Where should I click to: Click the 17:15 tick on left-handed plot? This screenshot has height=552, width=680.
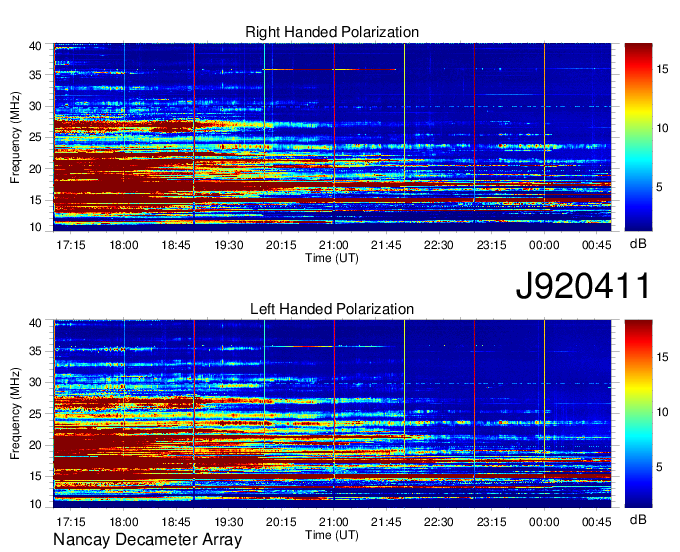(71, 522)
